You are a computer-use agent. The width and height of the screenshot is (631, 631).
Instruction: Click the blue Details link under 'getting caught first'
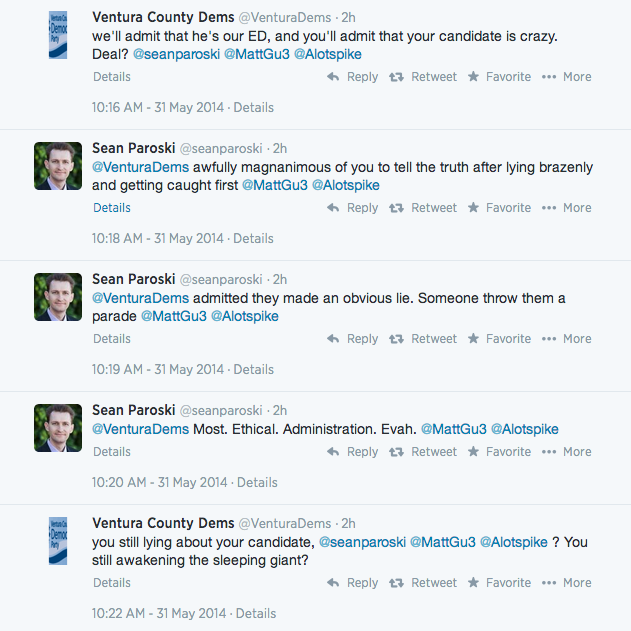point(112,208)
